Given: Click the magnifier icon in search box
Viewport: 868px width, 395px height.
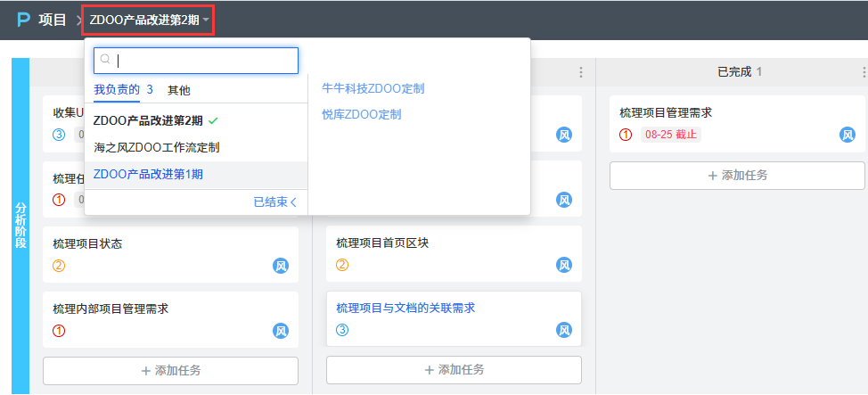Looking at the screenshot, I should (104, 60).
